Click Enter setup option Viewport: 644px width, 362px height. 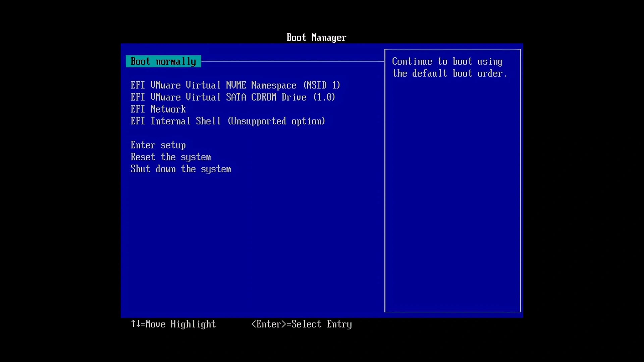[158, 145]
